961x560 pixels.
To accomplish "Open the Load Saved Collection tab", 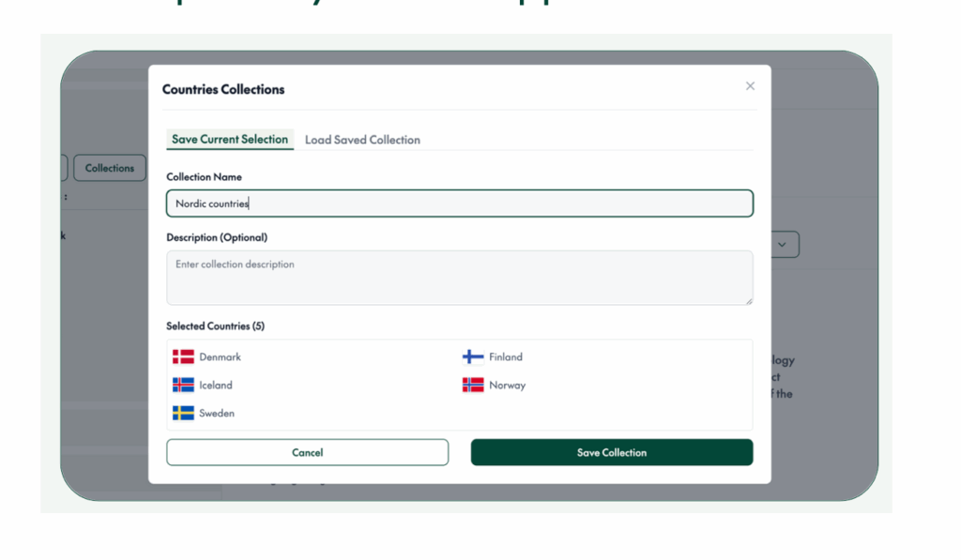I will 362,141.
